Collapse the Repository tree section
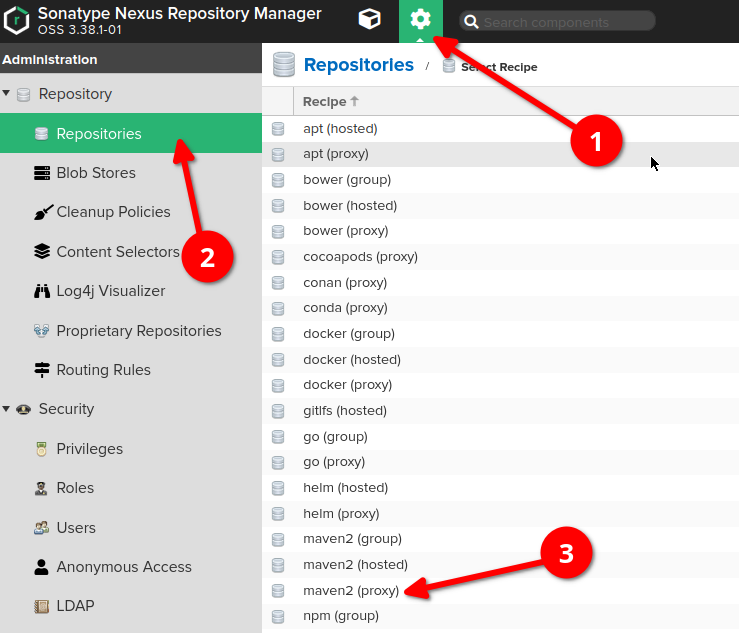This screenshot has height=633, width=739. [6, 93]
